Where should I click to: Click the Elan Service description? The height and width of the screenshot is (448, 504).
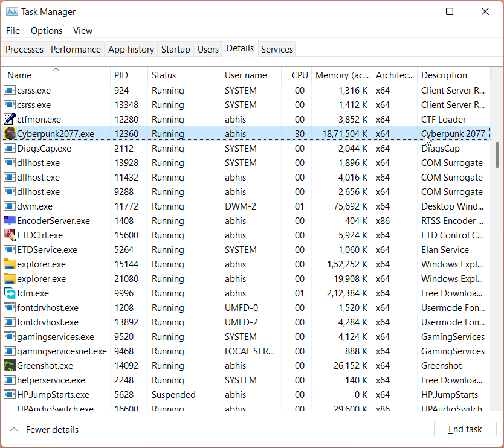(x=445, y=250)
